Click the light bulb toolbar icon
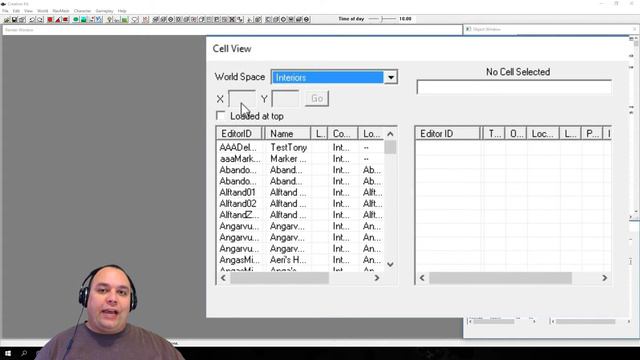This screenshot has height=360, width=640. coord(109,19)
